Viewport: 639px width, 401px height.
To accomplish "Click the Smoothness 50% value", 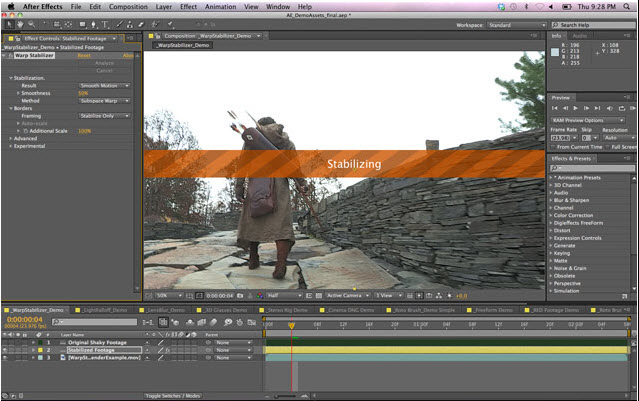I will click(x=83, y=93).
